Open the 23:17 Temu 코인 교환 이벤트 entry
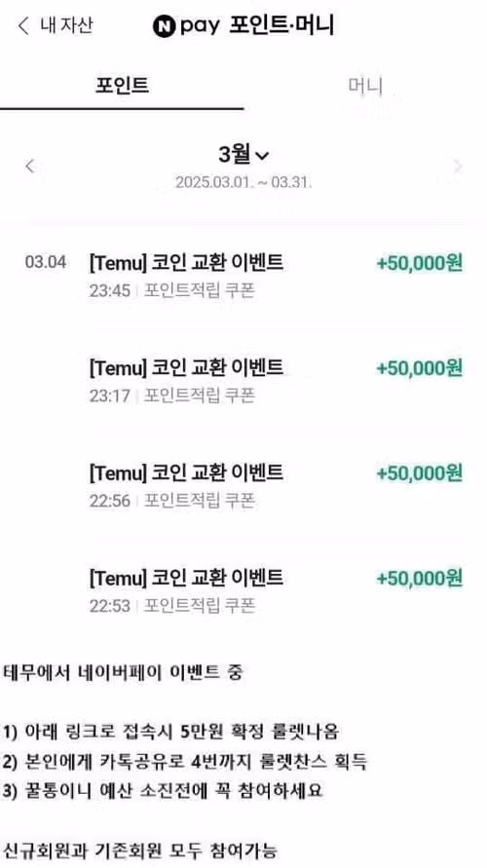Image resolution: width=487 pixels, height=868 pixels. (x=243, y=381)
